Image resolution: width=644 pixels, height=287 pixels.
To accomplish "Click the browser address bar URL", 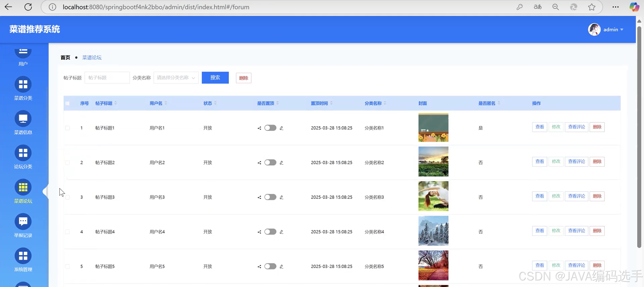I will 156,7.
